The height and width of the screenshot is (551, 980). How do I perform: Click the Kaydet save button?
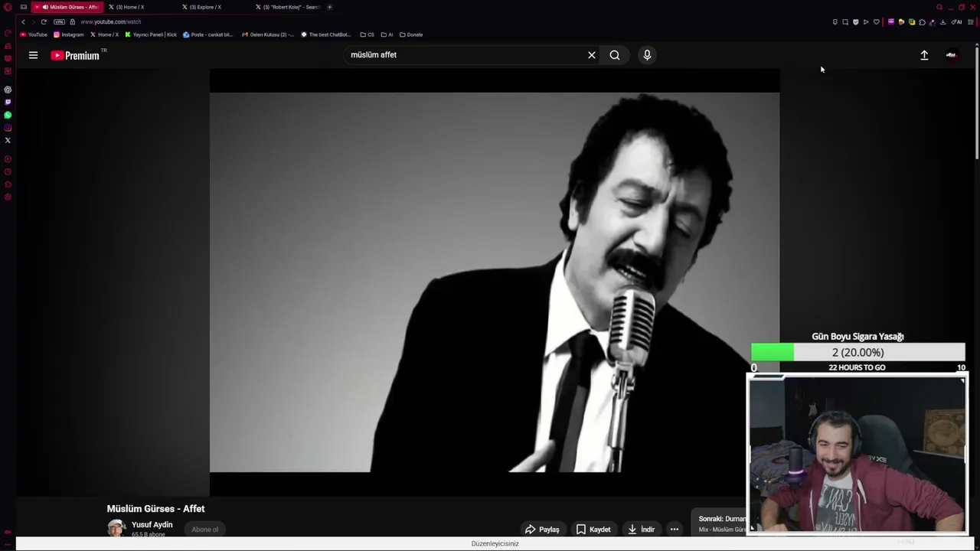tap(593, 529)
